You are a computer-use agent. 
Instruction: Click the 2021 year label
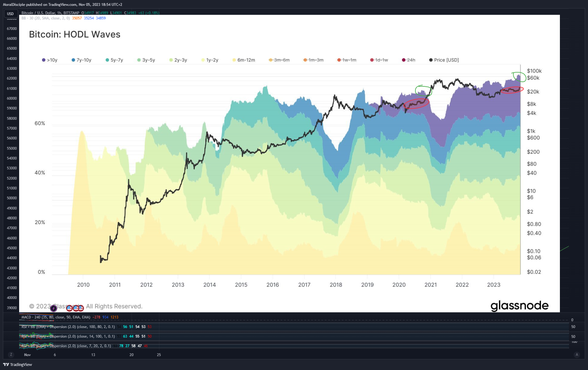pos(430,285)
